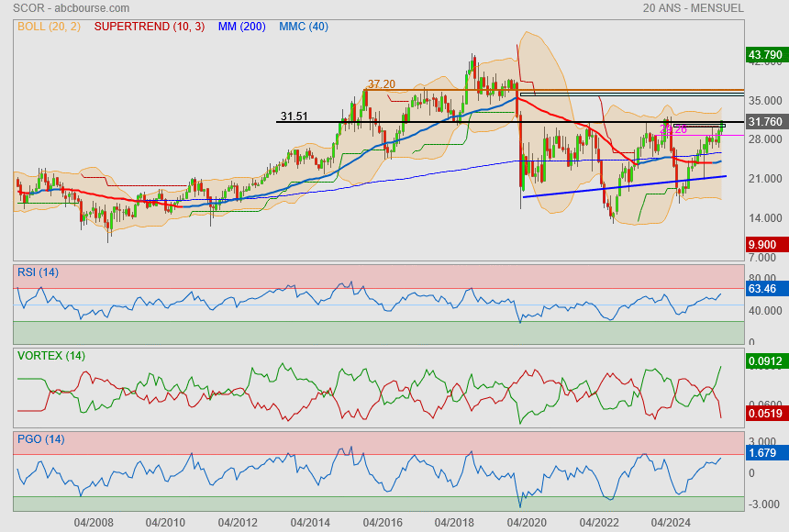Click the 04/2008 date on time axis
The image size is (789, 532).
click(94, 522)
